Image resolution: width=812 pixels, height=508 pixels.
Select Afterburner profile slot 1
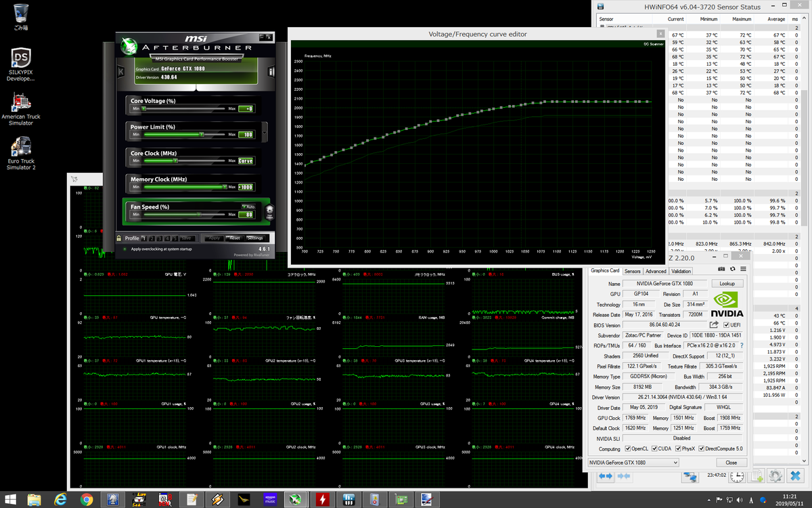click(143, 238)
